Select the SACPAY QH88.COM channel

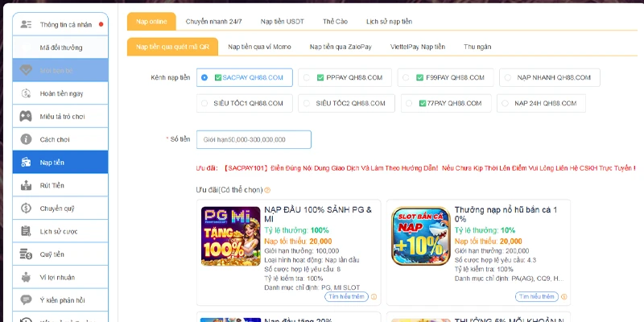click(245, 77)
